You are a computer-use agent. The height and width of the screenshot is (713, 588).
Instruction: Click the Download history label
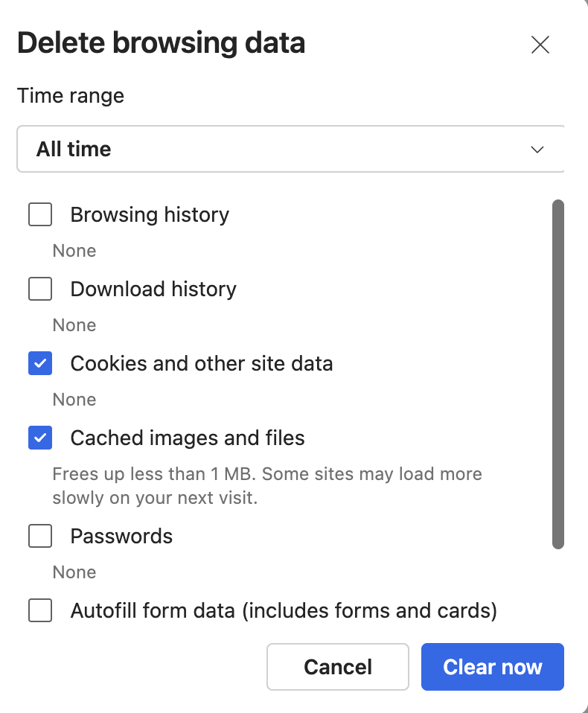click(x=153, y=289)
